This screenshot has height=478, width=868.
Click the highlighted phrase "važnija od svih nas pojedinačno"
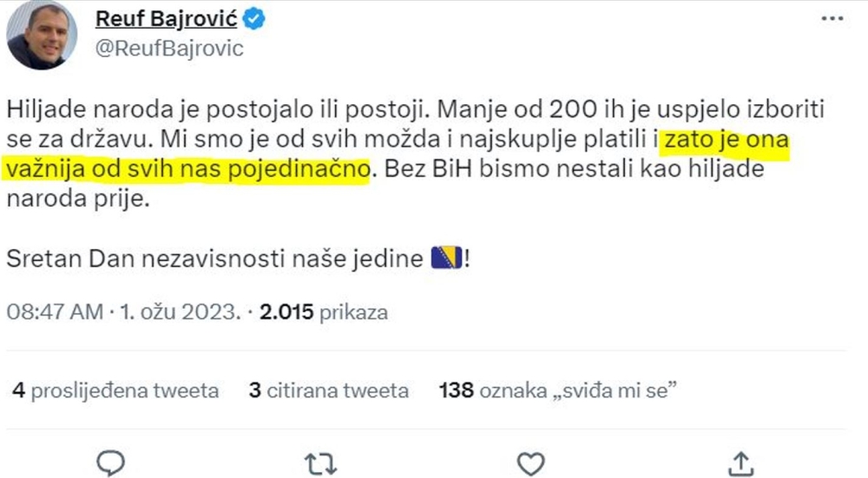(x=187, y=168)
